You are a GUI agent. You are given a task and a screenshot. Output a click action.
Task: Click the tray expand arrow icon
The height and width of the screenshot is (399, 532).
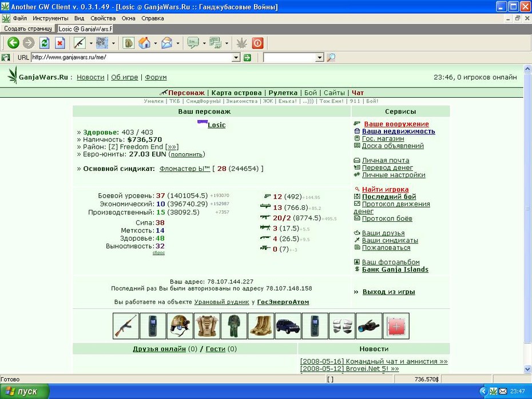[x=483, y=392]
